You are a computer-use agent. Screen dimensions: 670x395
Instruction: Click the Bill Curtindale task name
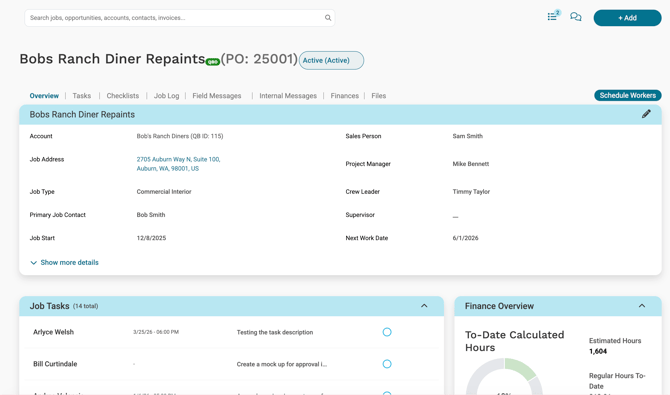[x=55, y=364]
